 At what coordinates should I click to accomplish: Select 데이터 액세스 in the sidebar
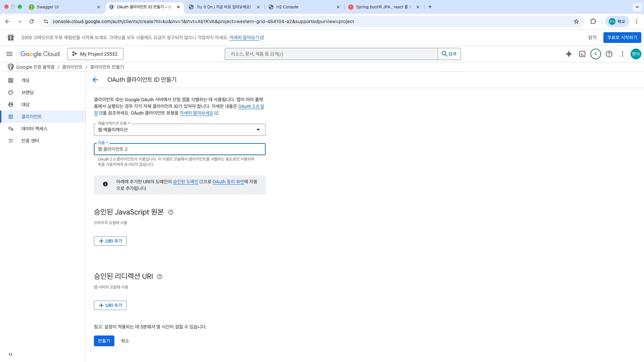click(x=34, y=129)
